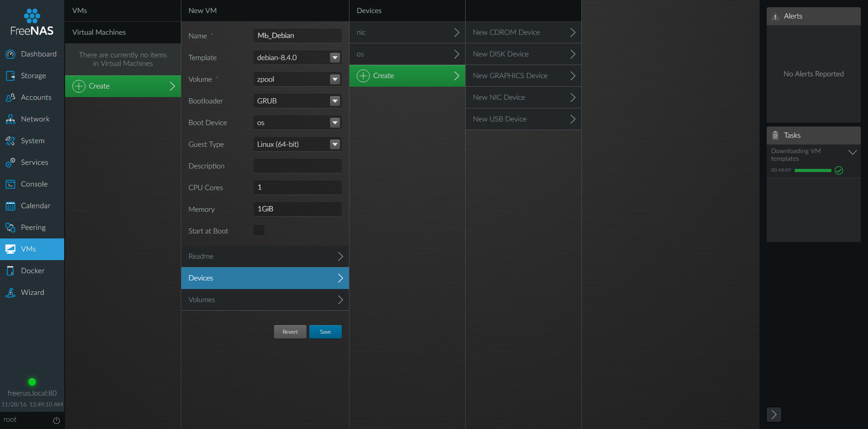The image size is (868, 429).
Task: Select New GRAPHICS Device
Action: tap(524, 76)
